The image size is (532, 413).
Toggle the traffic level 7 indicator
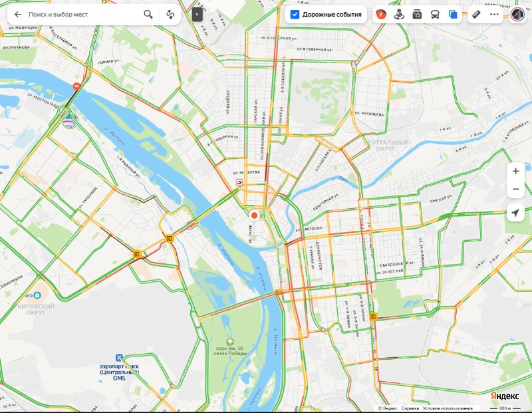pyautogui.click(x=381, y=14)
